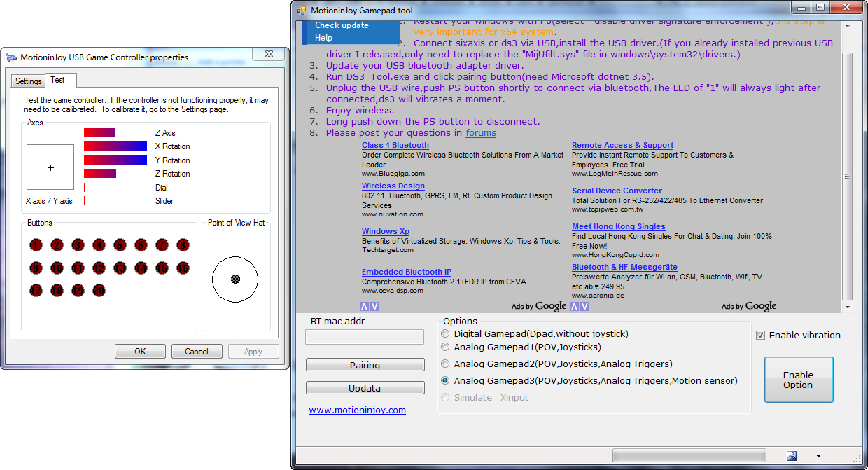Click button indicator 1 in Buttons group
Viewport: 868px width, 470px height.
pyautogui.click(x=36, y=244)
